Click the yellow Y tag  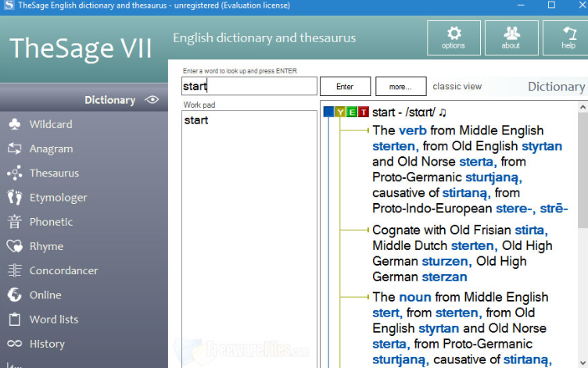tap(340, 112)
